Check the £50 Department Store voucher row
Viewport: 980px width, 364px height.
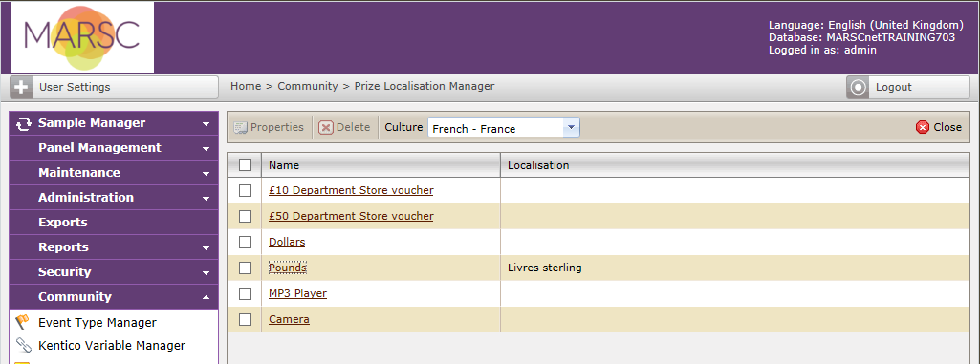click(x=246, y=216)
